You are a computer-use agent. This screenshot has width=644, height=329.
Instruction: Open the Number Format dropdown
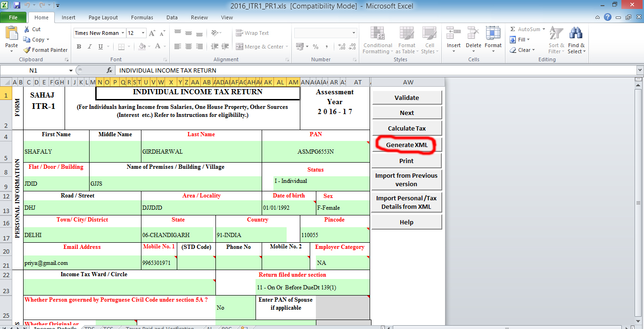[354, 33]
